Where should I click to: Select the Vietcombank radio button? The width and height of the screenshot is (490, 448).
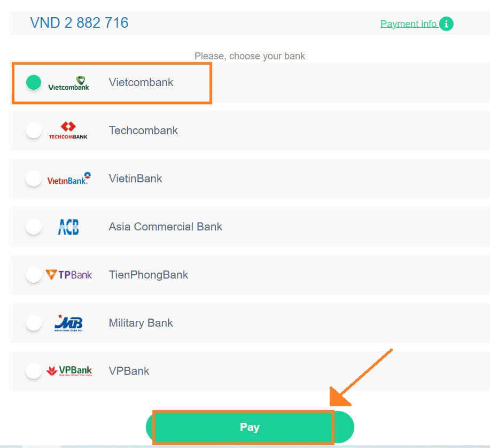(x=34, y=82)
